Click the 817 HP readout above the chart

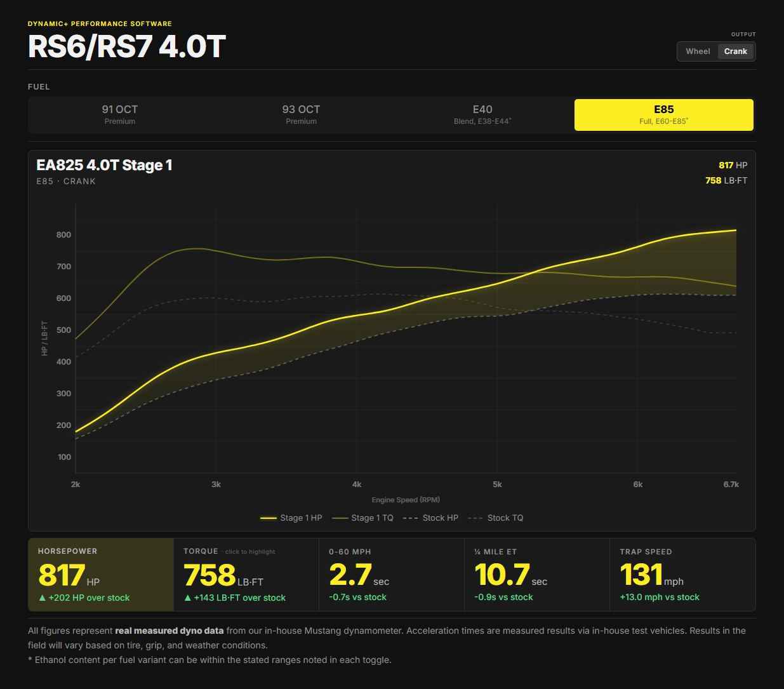[733, 165]
